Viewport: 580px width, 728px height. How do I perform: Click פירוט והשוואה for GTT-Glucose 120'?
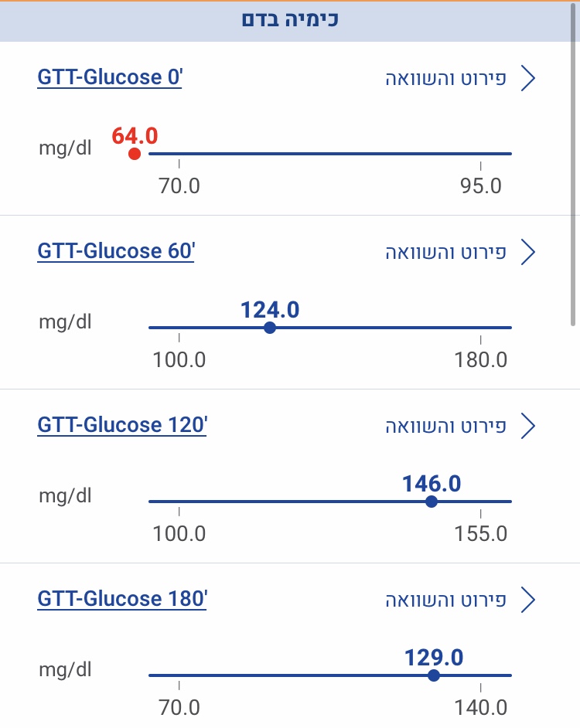click(x=445, y=426)
